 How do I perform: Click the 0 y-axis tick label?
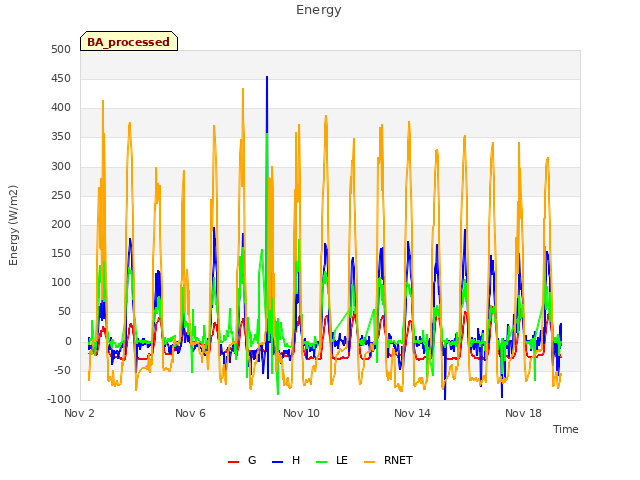(x=68, y=342)
